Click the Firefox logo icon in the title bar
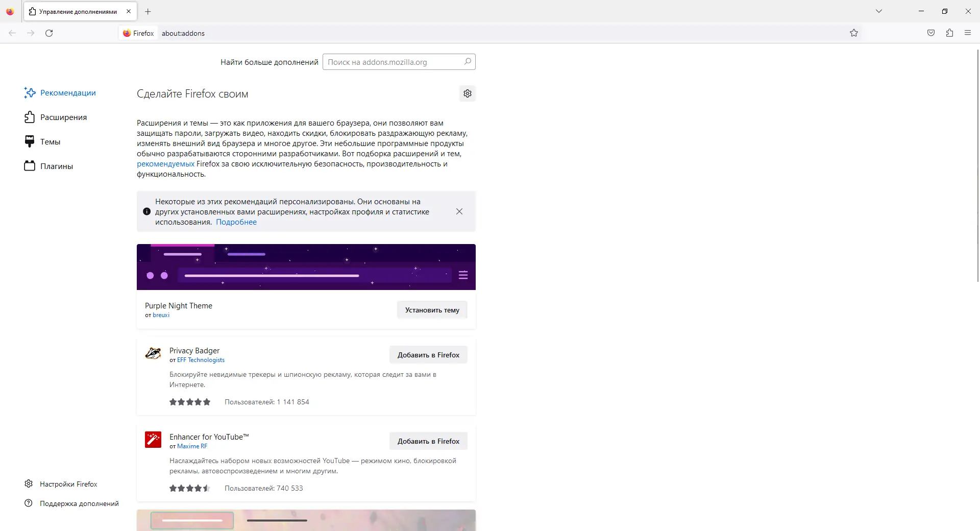Viewport: 980px width, 531px height. coord(10,11)
